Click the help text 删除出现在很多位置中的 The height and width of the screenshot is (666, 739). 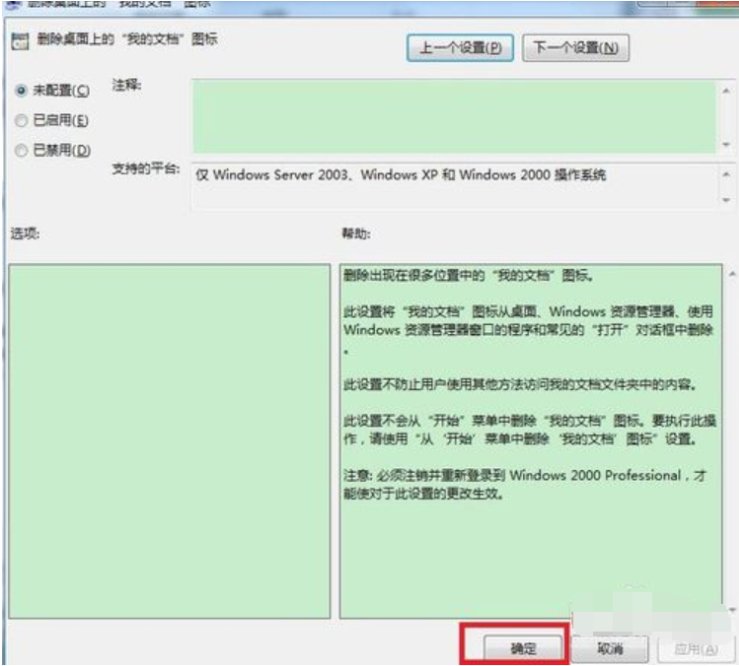pos(468,275)
